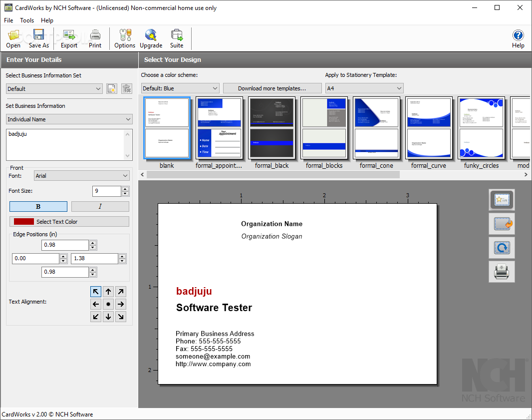Toggle Italic font style
This screenshot has height=420, width=532.
tap(100, 206)
